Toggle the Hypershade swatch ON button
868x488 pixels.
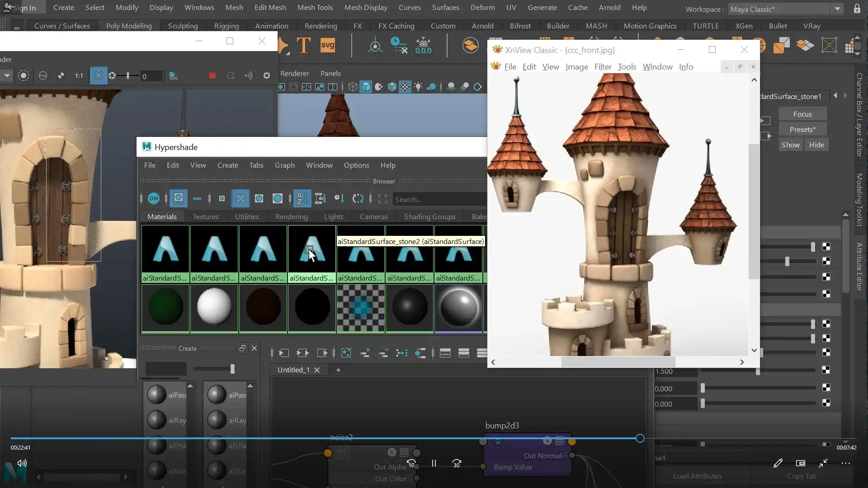point(153,198)
